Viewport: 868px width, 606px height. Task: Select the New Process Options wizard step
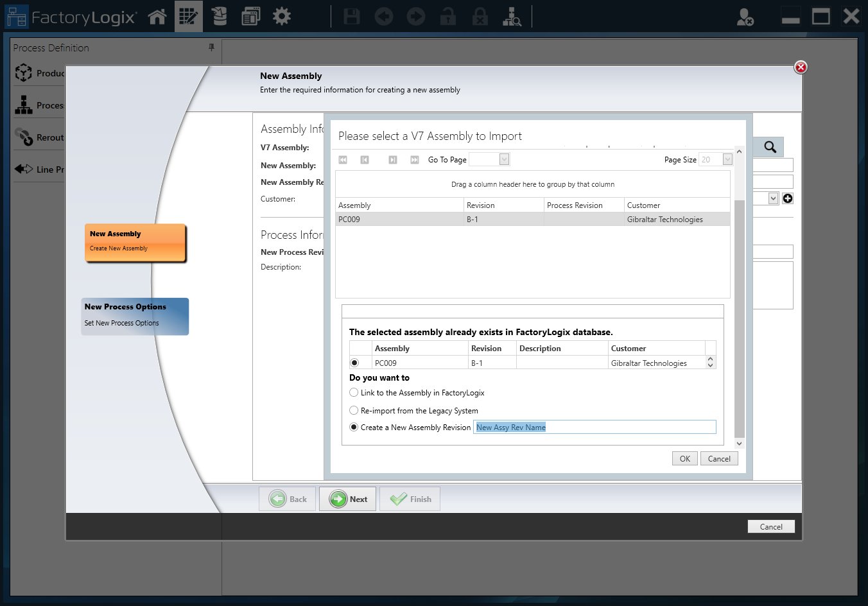click(x=135, y=315)
